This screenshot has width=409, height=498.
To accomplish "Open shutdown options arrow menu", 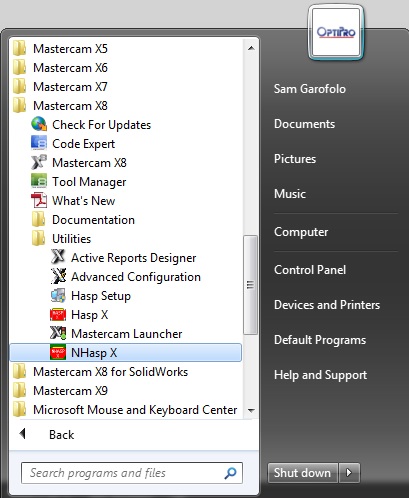I will tap(349, 473).
